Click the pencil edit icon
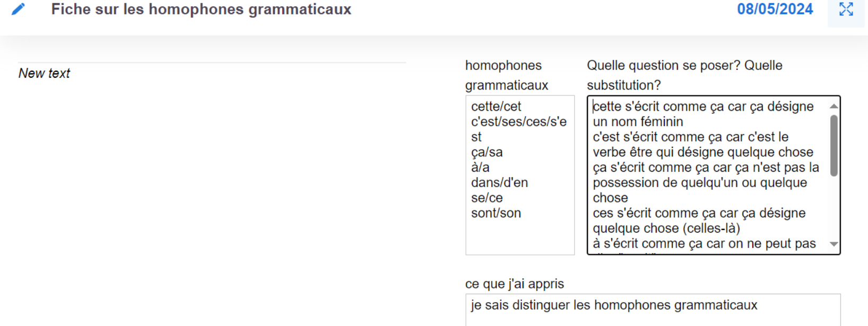 pyautogui.click(x=18, y=9)
